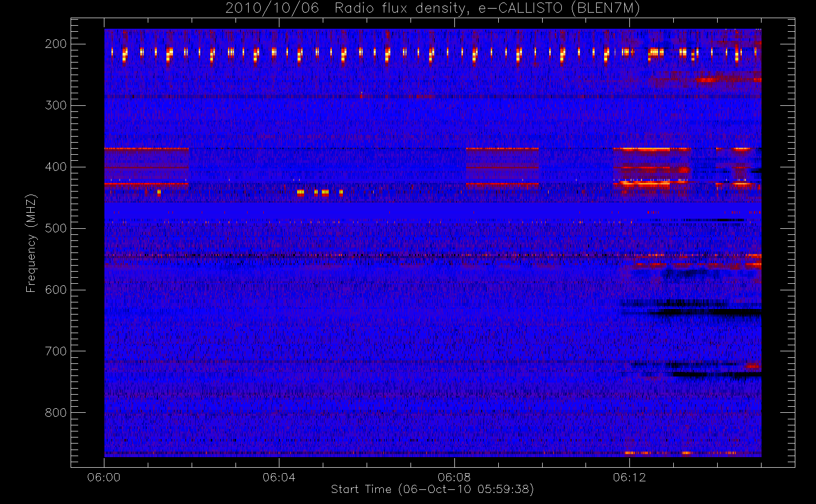816x504 pixels.
Task: Select the 700 frequency tick label
Action: click(x=56, y=351)
